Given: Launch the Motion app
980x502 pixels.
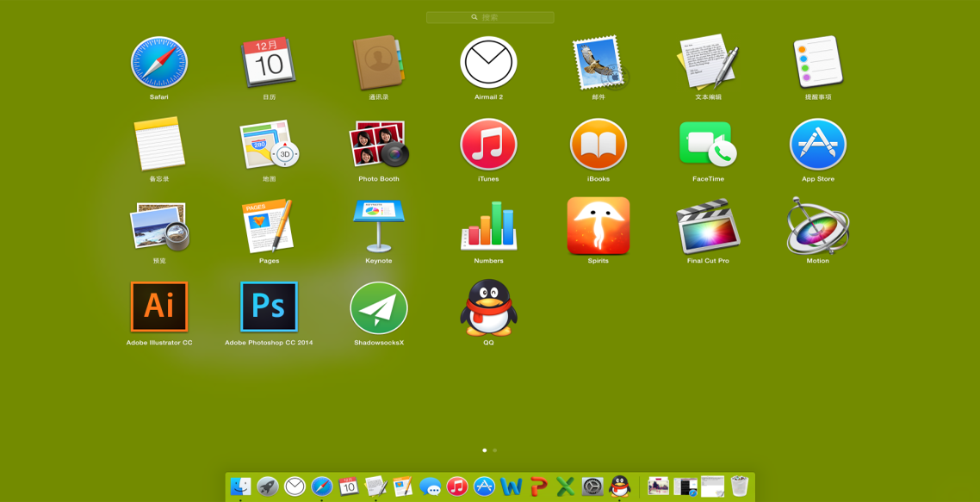Looking at the screenshot, I should pos(817,226).
